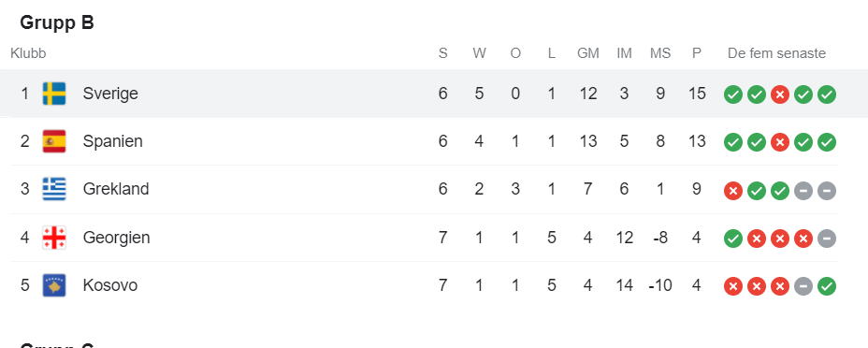This screenshot has width=868, height=348.
Task: Click the 'De fem senaste' column header
Action: pyautogui.click(x=776, y=53)
